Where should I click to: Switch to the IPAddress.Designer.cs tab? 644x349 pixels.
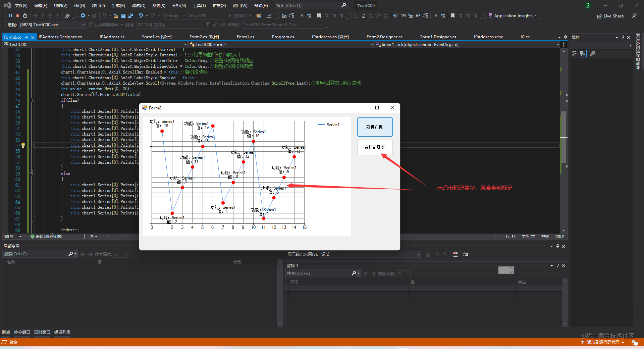point(60,37)
